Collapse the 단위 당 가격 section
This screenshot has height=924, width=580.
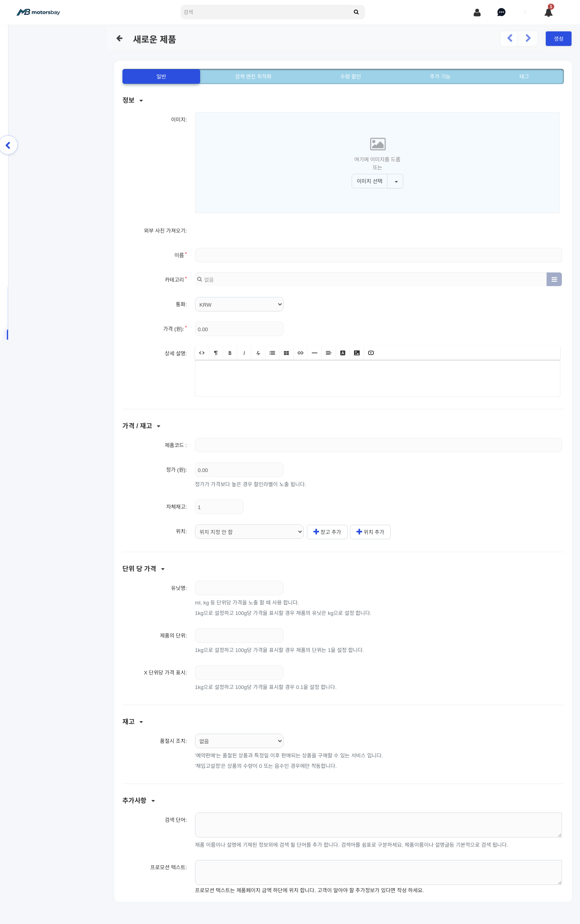pos(143,569)
